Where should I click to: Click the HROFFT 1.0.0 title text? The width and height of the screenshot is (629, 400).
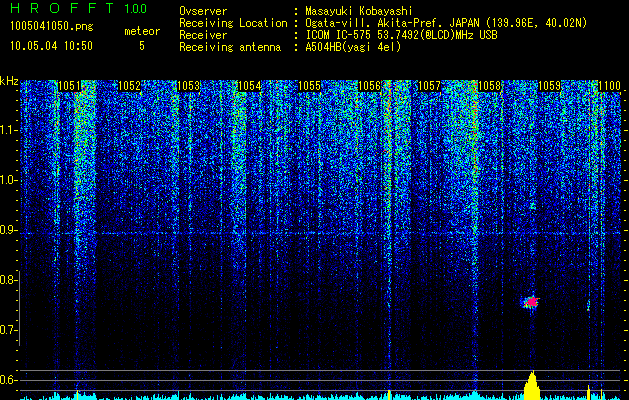(79, 8)
